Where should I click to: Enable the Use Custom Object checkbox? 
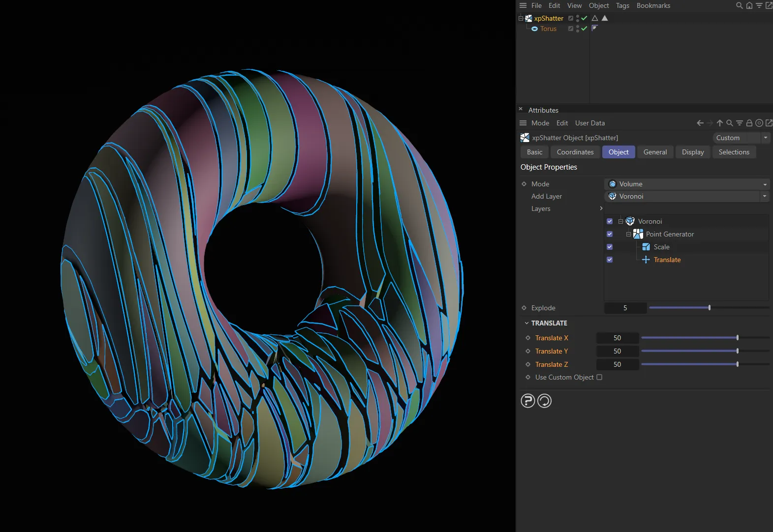pos(599,377)
